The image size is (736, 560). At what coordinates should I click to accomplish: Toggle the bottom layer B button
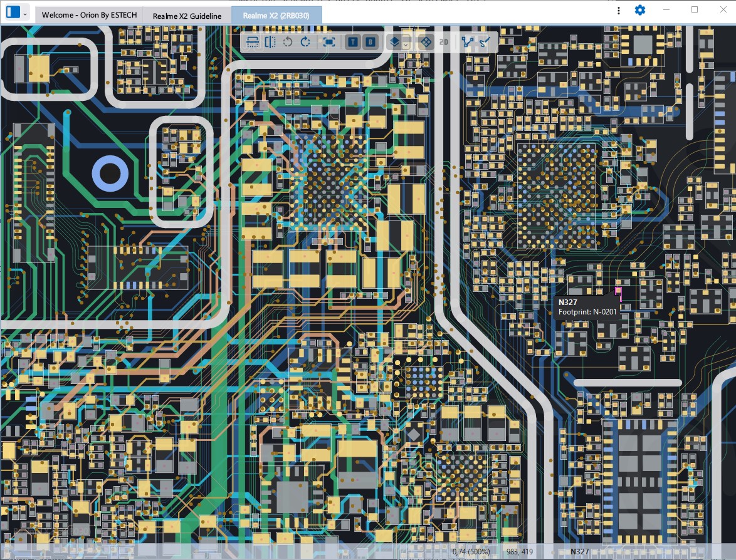371,42
